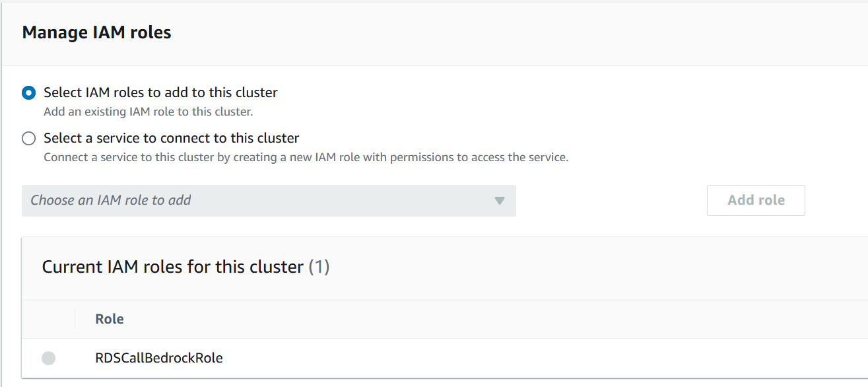Click the empty header cell above the row radio
The width and height of the screenshot is (868, 387).
click(x=48, y=319)
